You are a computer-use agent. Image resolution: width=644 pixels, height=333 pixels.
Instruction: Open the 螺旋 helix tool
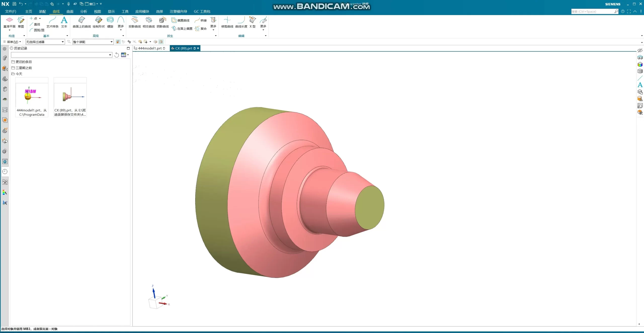point(110,22)
